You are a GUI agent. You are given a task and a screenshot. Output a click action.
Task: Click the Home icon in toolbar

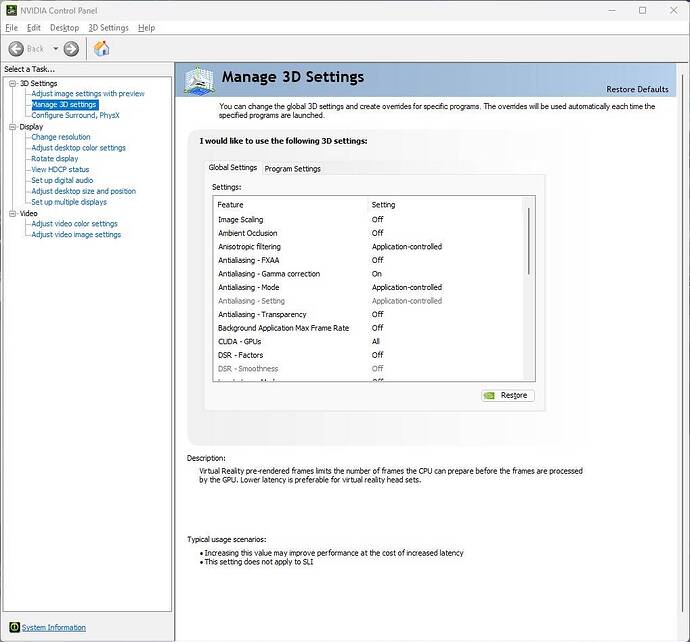pos(101,48)
